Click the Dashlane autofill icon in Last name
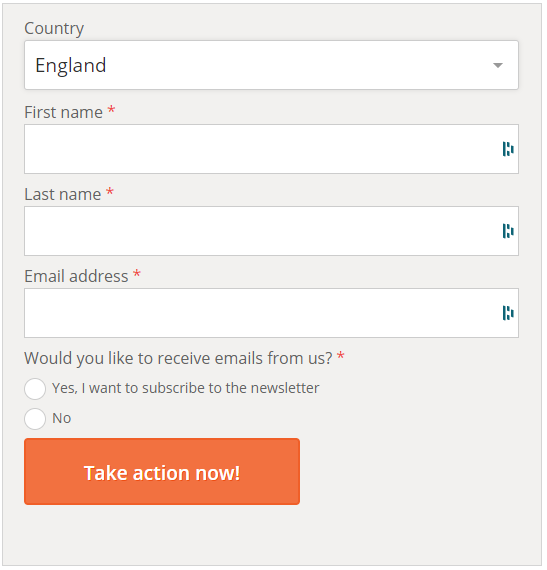The image size is (547, 570). coord(508,231)
